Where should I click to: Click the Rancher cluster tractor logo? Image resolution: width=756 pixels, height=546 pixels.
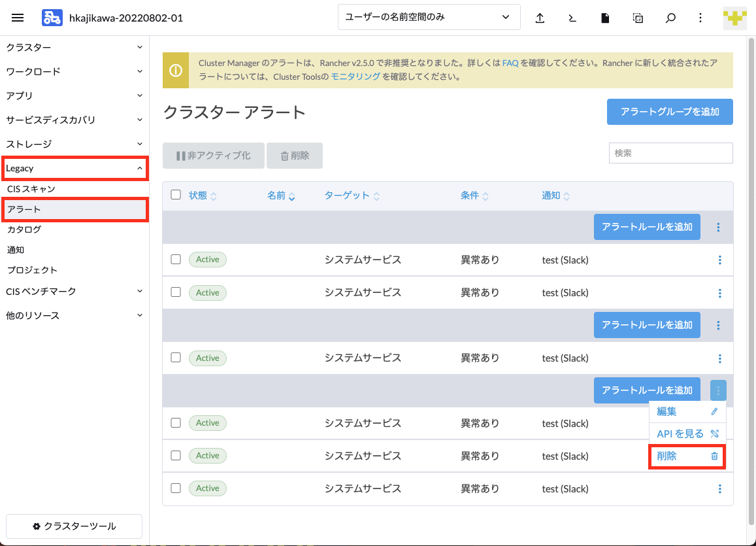52,18
